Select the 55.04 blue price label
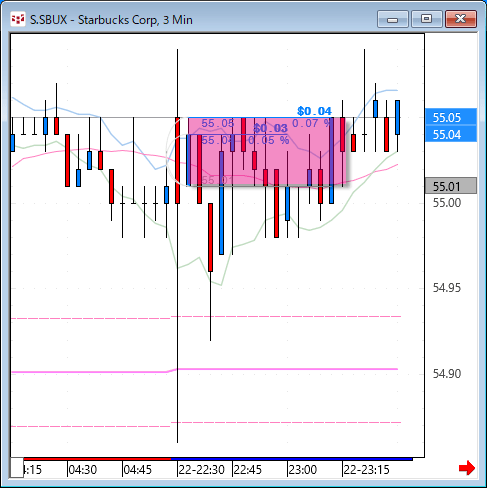 451,134
